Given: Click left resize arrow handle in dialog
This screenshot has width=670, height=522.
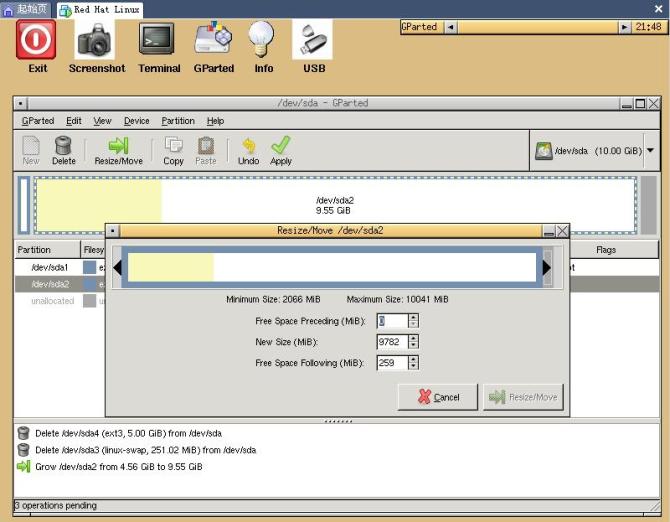Looking at the screenshot, I should click(x=117, y=268).
